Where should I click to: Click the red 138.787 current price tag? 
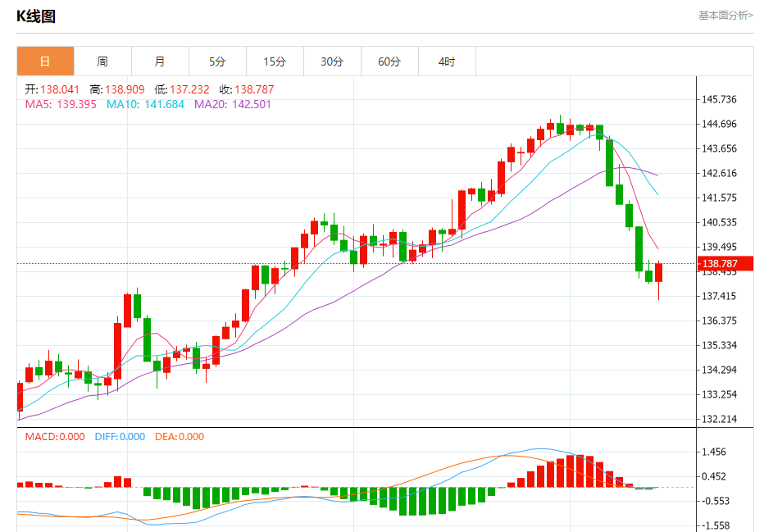tap(725, 264)
